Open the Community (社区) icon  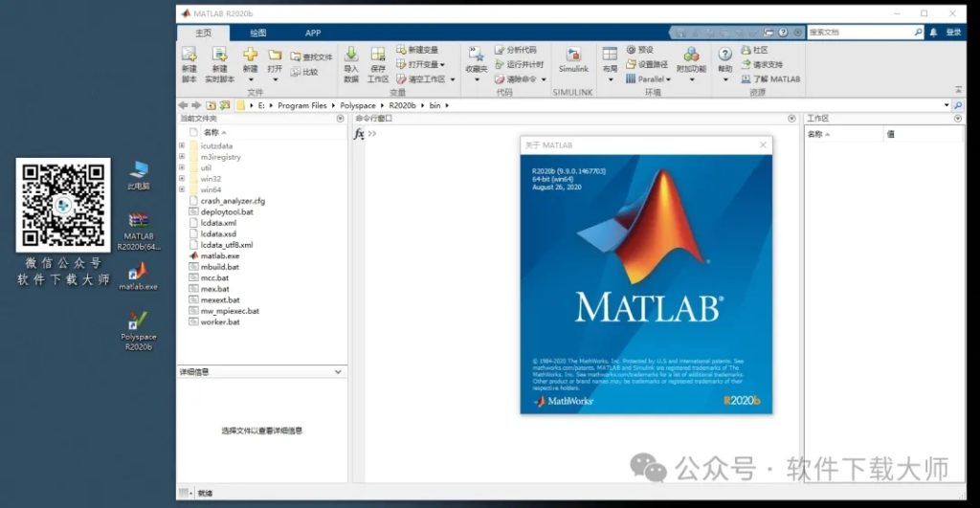pyautogui.click(x=746, y=50)
